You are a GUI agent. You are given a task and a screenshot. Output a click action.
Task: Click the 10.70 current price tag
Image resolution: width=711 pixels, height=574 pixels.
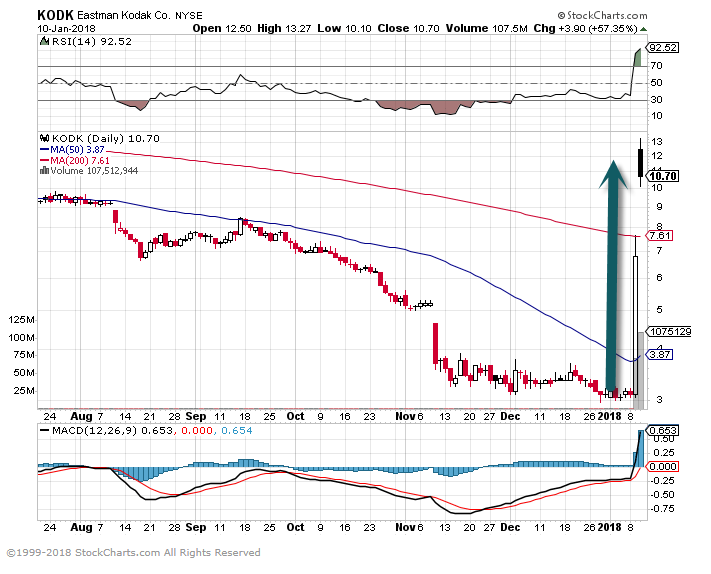pos(663,176)
